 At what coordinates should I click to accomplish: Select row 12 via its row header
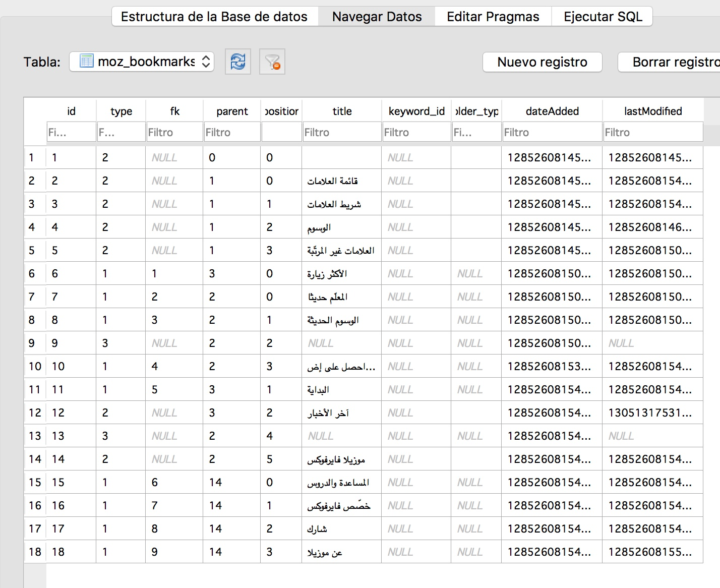(35, 413)
